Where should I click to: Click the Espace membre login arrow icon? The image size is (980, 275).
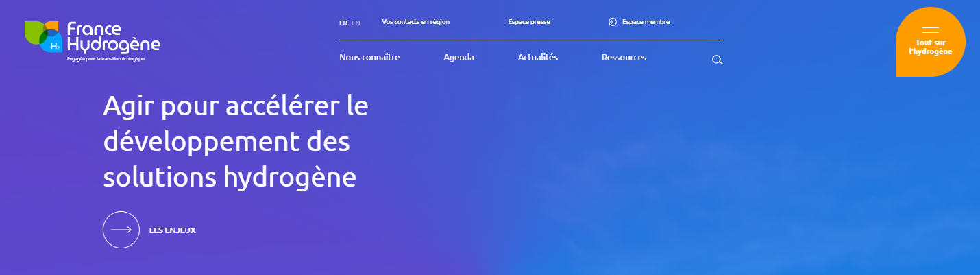click(x=613, y=22)
